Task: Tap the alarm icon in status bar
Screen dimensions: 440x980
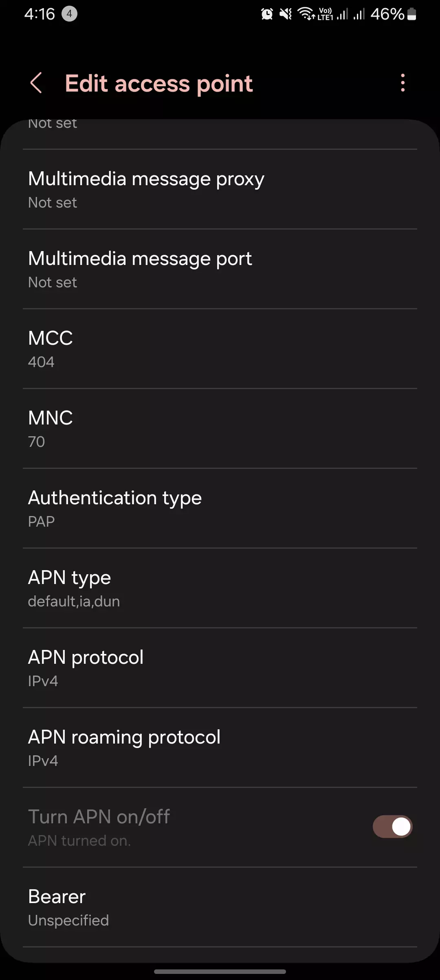Action: point(267,14)
